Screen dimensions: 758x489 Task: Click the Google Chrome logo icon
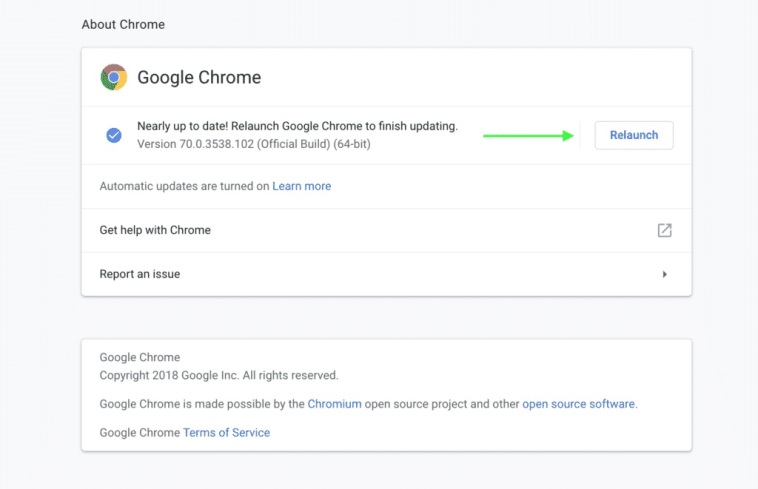pos(114,77)
